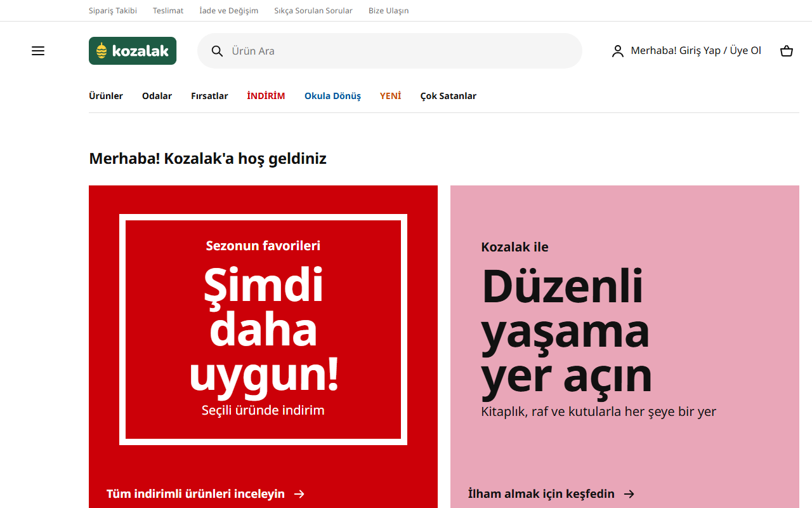
Task: Click Merhaba! Kozalak'a hoş geldiniz heading
Action: coord(207,159)
